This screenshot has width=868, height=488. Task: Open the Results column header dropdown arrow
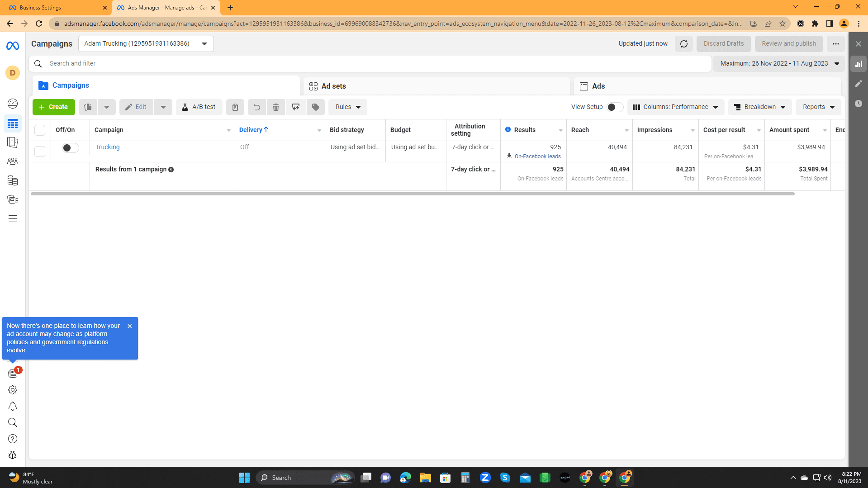pos(561,130)
